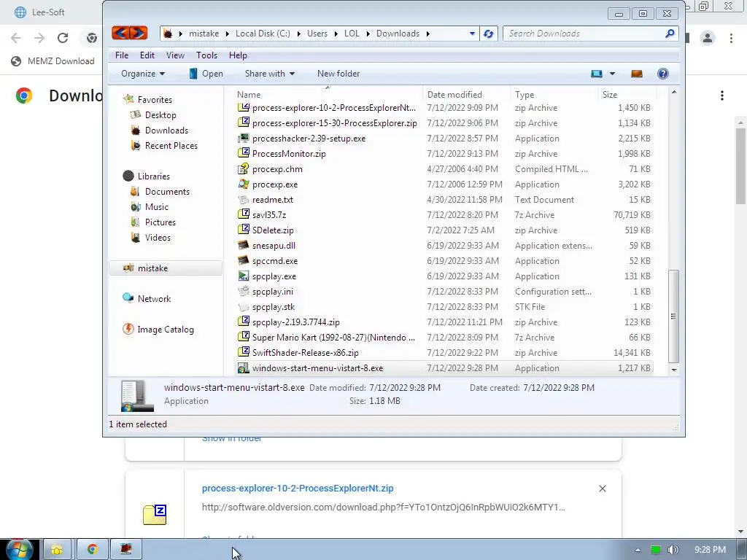This screenshot has height=560, width=747.
Task: Open Image Catalog item
Action: click(158, 329)
